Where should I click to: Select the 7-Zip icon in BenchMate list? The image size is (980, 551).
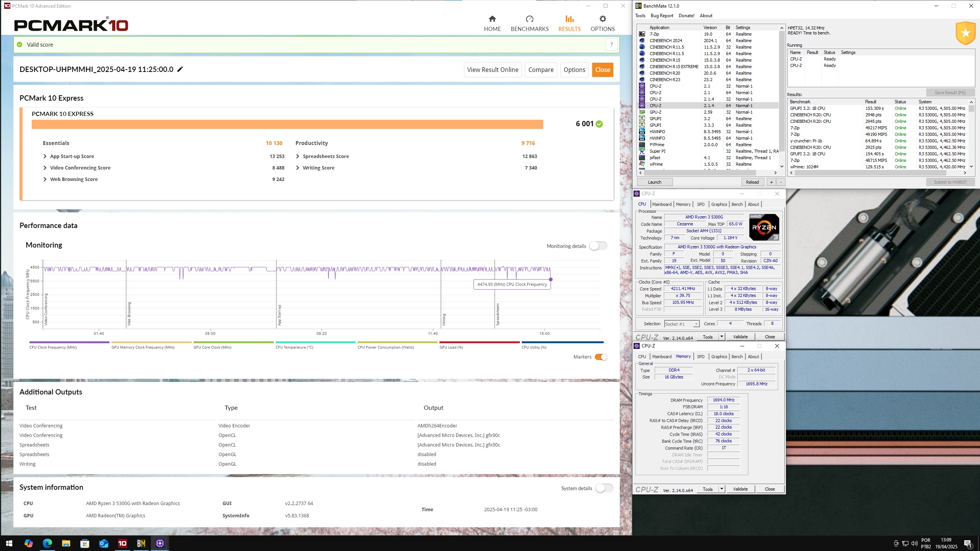[x=642, y=34]
